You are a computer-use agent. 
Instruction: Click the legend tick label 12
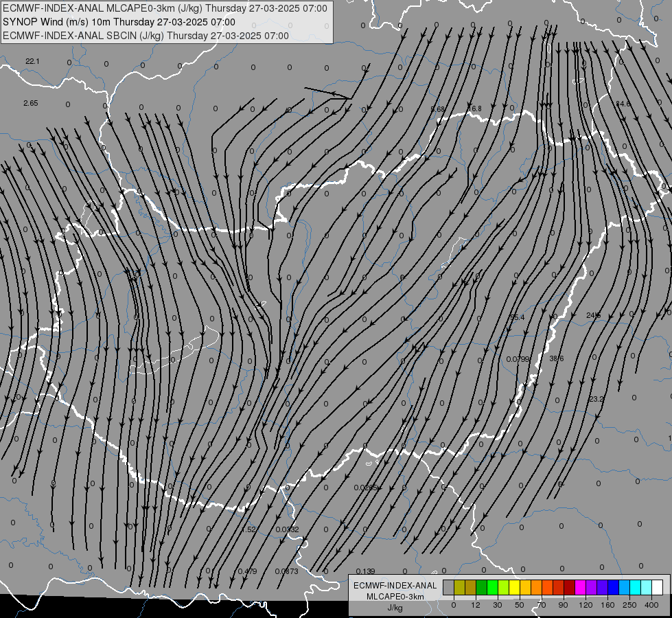[x=476, y=605]
